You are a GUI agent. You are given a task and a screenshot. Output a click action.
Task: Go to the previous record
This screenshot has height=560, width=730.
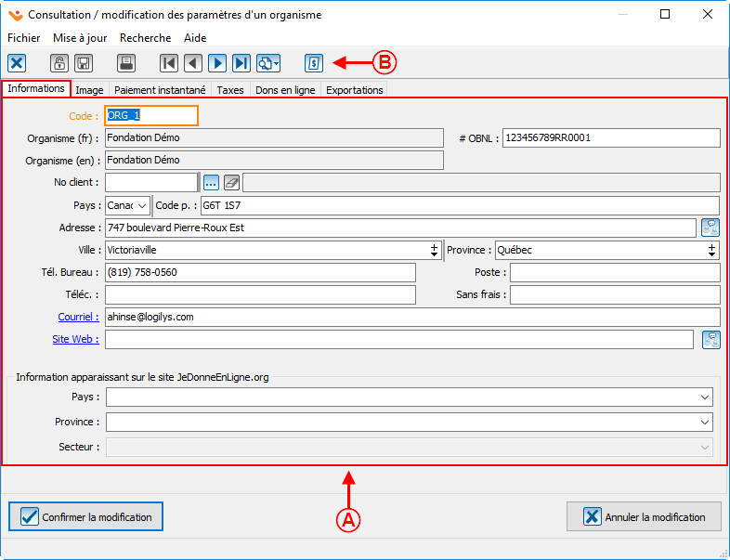tap(193, 63)
